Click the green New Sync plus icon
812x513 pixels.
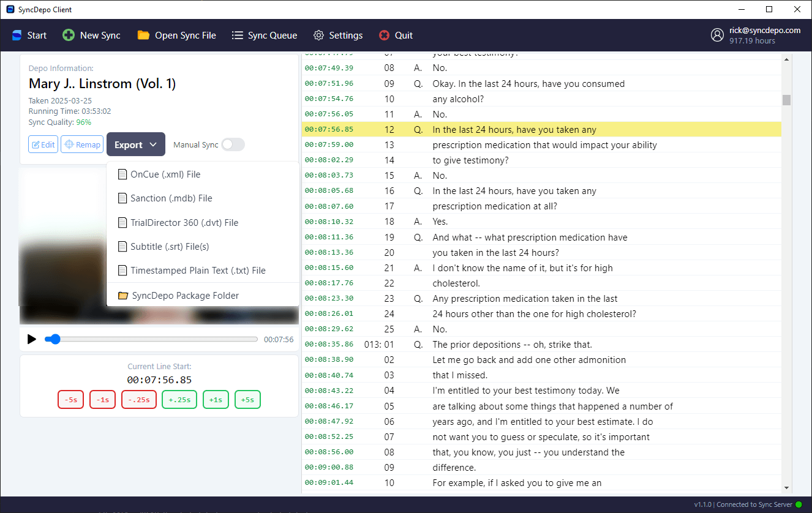69,36
